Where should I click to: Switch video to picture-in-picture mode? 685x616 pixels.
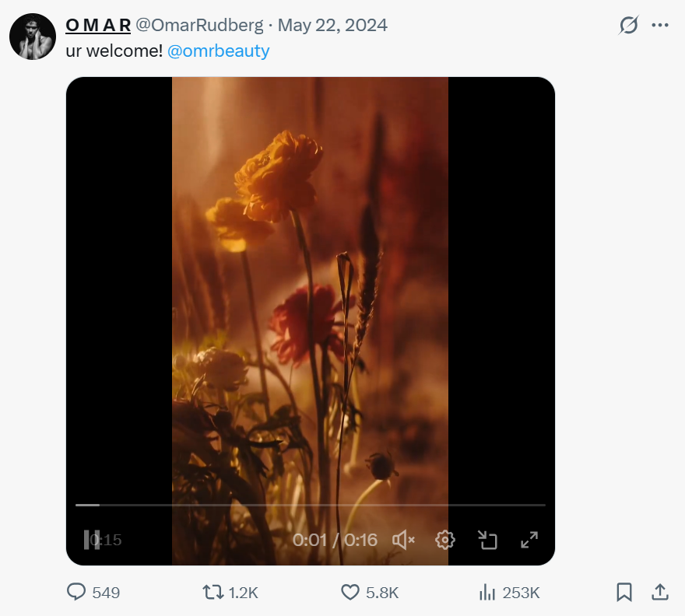coord(487,540)
